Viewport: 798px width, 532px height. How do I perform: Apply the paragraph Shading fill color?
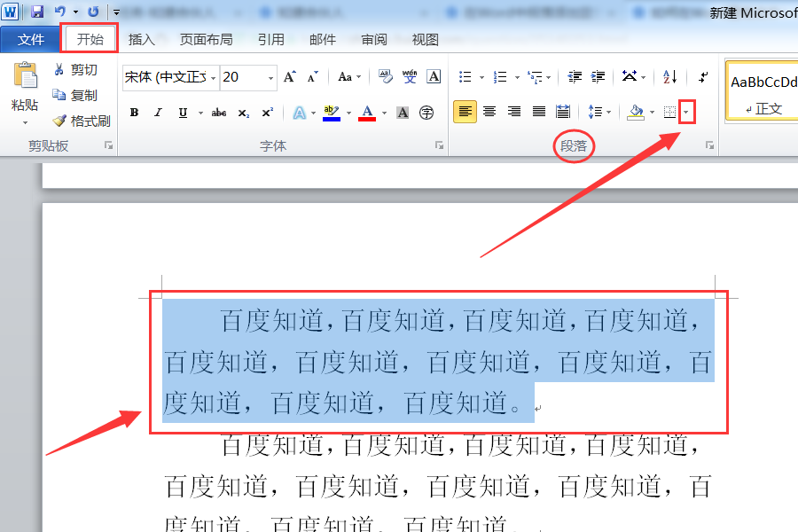pos(636,112)
